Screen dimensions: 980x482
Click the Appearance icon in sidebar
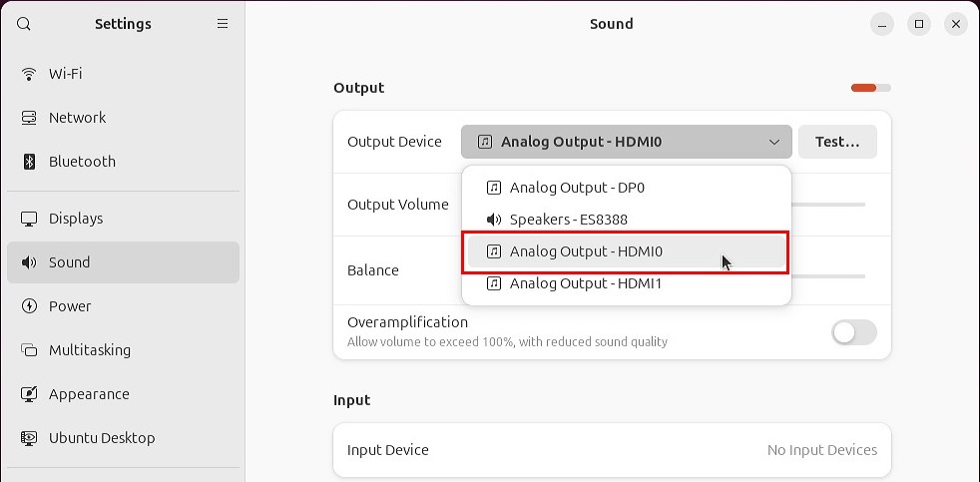point(29,394)
